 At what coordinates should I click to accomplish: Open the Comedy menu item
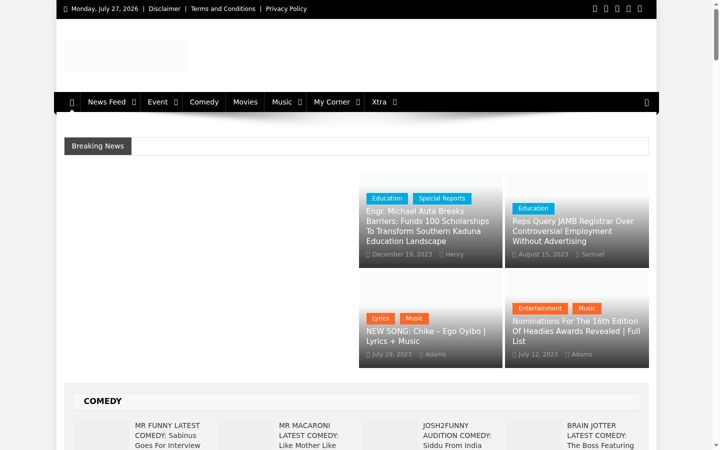tap(204, 102)
